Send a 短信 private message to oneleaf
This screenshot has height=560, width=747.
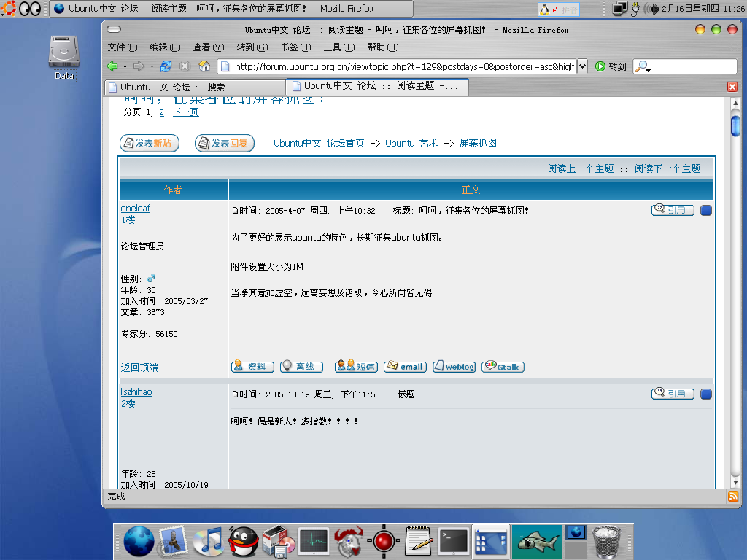pyautogui.click(x=356, y=367)
